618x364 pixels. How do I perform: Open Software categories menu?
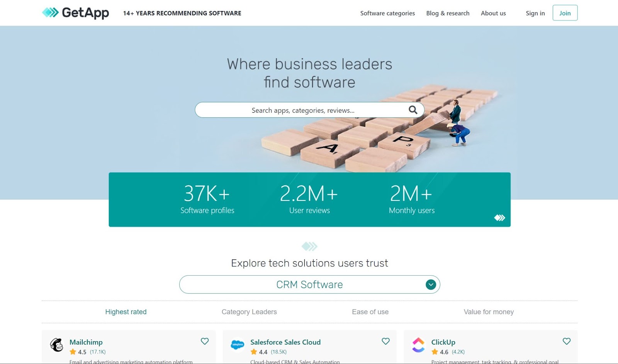[387, 13]
